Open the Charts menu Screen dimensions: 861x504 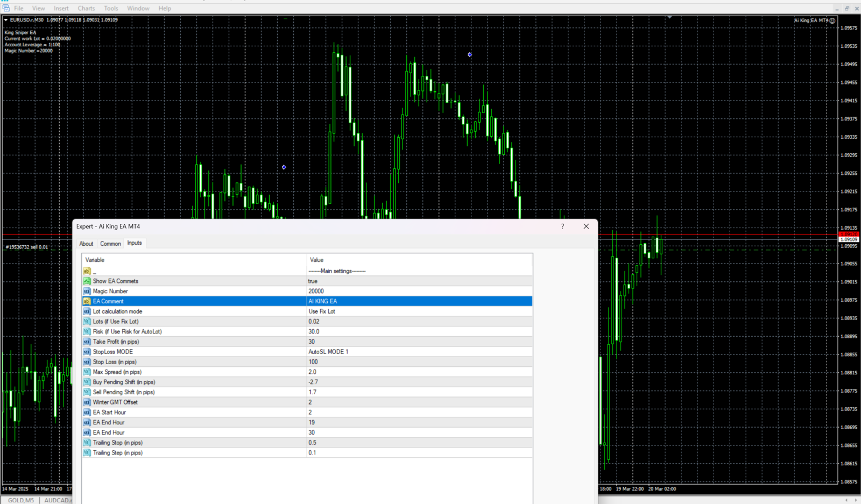[x=86, y=8]
